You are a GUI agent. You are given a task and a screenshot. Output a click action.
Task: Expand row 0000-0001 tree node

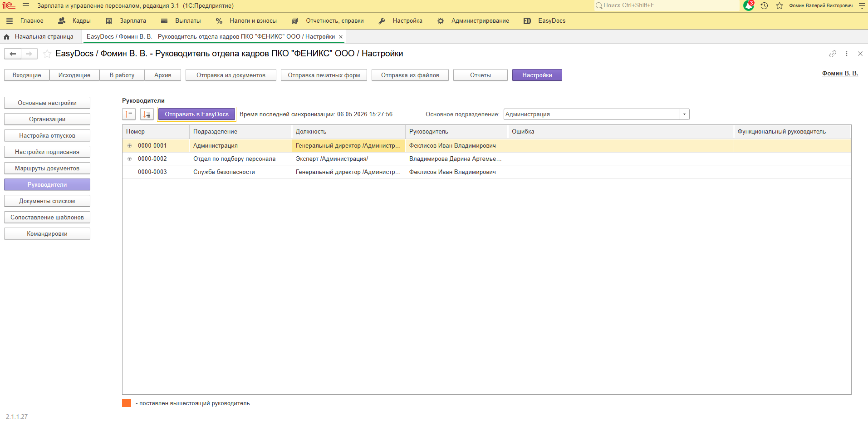tap(129, 146)
